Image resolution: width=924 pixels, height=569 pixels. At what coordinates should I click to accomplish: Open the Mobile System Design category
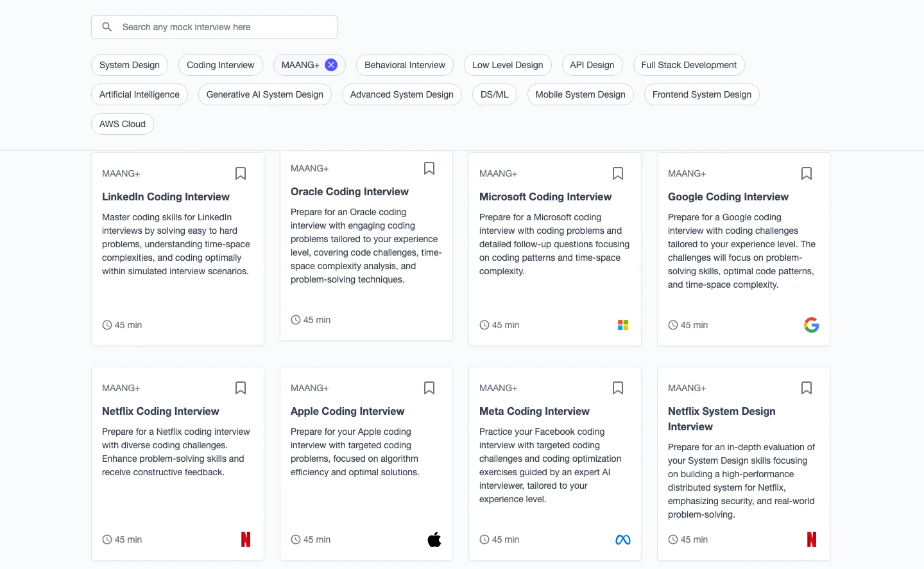pos(581,94)
